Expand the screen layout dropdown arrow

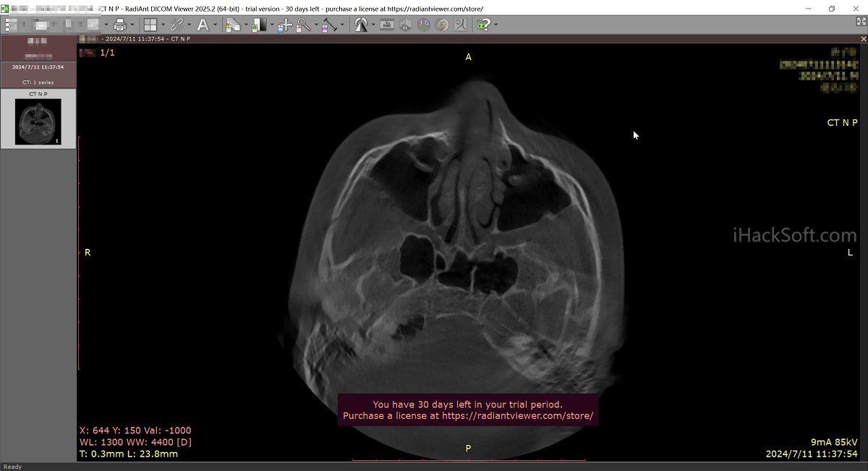(163, 25)
